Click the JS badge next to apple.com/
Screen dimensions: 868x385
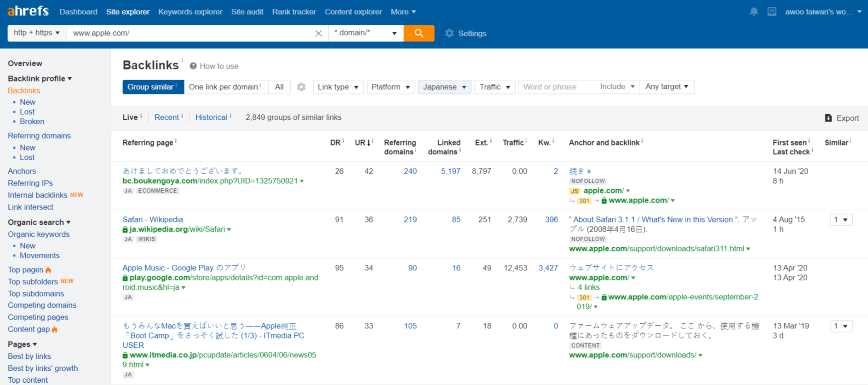[575, 191]
